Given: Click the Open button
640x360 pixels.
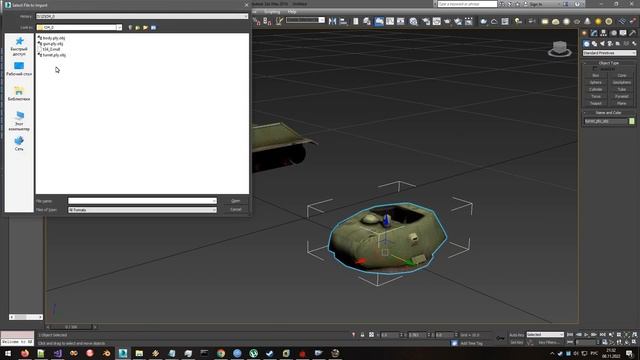Looking at the screenshot, I should (x=236, y=201).
